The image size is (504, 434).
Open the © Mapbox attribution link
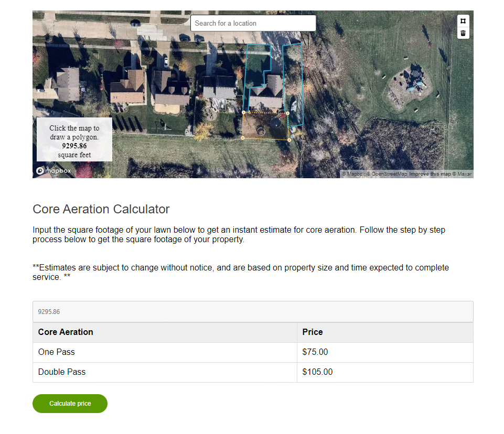click(x=354, y=174)
